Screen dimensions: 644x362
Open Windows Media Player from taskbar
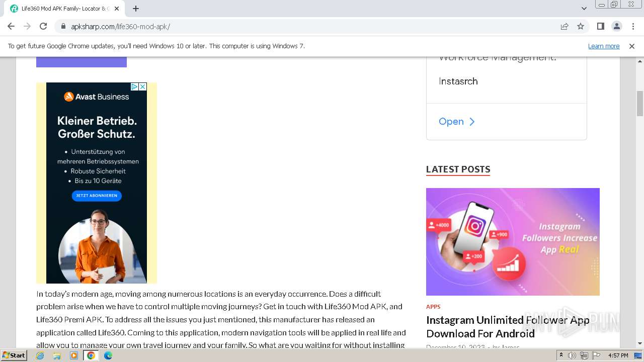(74, 355)
